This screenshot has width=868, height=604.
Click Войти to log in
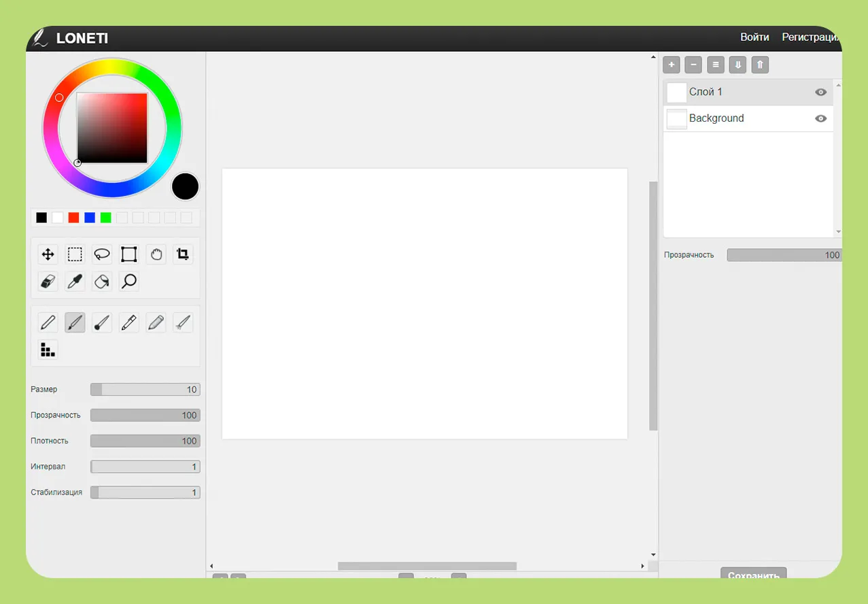pyautogui.click(x=754, y=37)
